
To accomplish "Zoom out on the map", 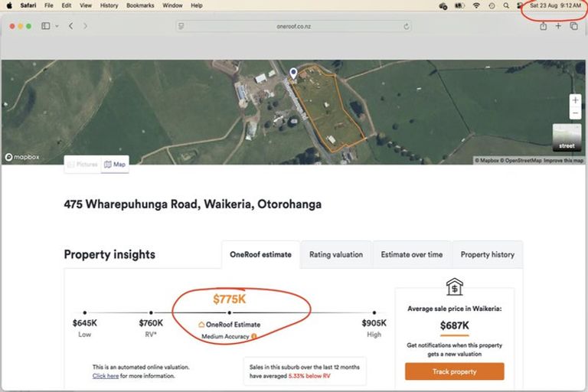I will (x=575, y=113).
